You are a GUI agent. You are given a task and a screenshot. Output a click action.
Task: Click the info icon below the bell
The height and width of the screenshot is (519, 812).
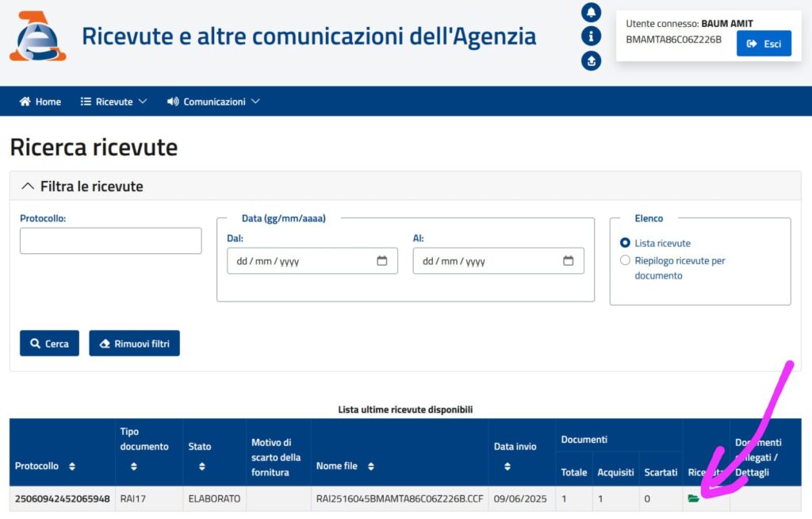tap(591, 35)
